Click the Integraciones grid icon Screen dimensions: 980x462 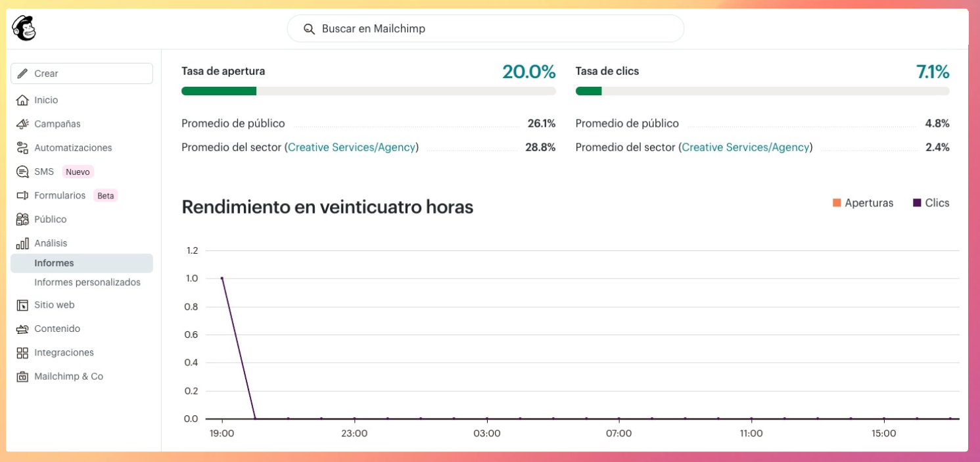click(22, 353)
